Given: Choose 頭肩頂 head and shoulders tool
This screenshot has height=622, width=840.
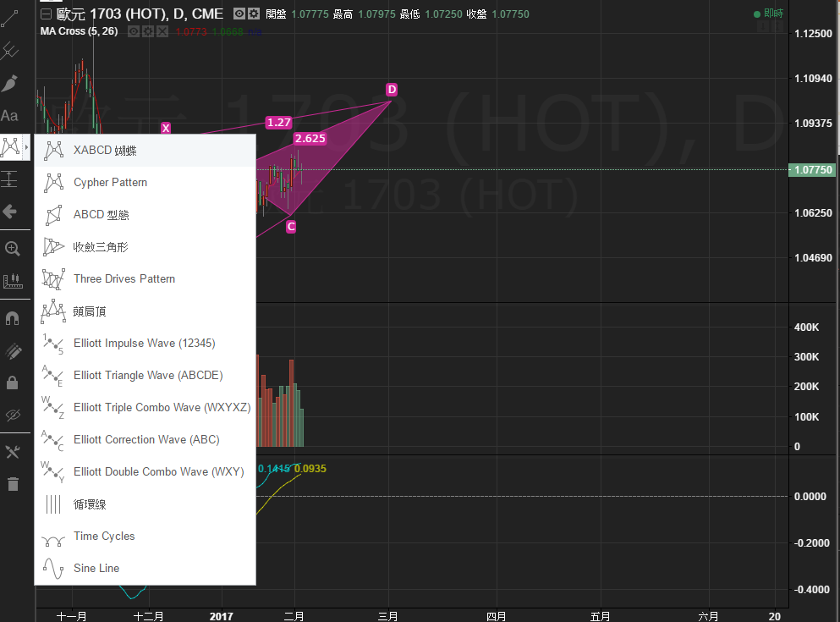Looking at the screenshot, I should 145,311.
